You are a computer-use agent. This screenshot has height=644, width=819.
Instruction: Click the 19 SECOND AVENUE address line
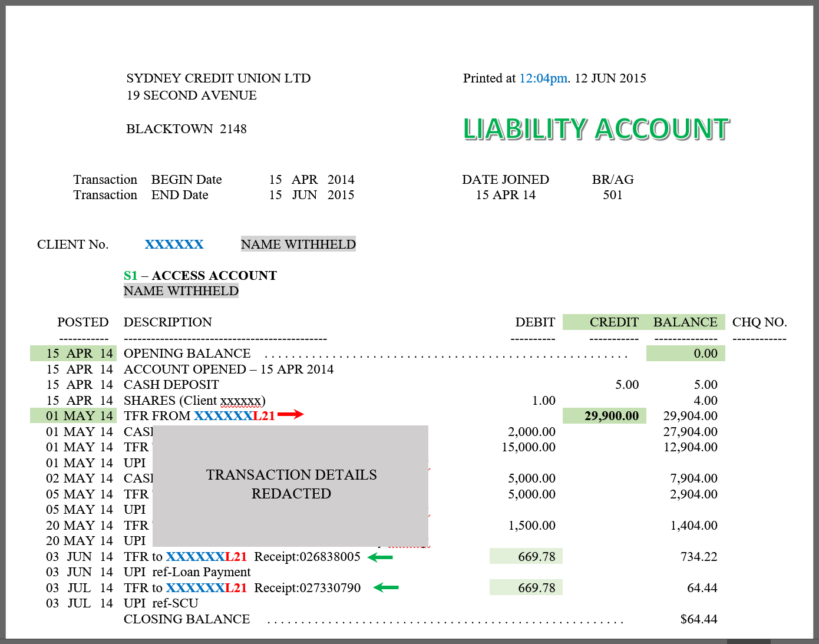pos(191,95)
